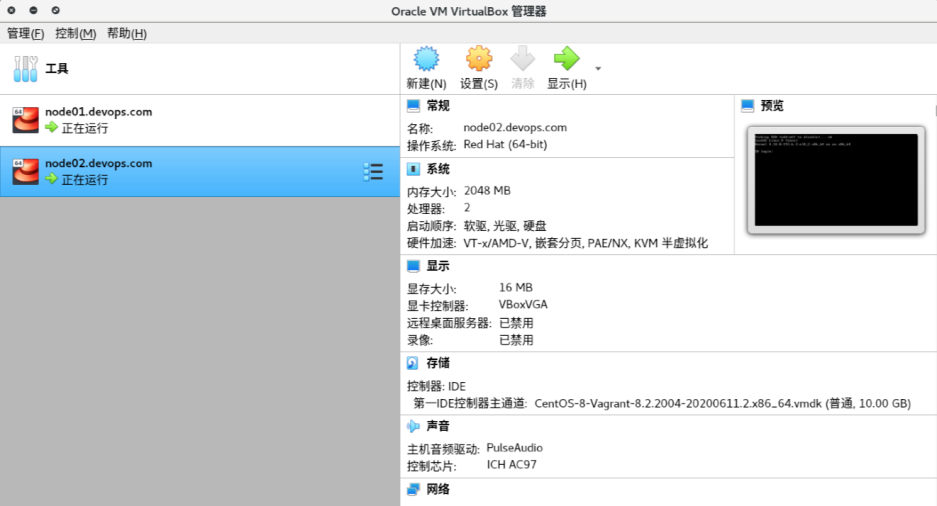
Task: Click the VBoxVGA graphics controller value
Action: [523, 305]
